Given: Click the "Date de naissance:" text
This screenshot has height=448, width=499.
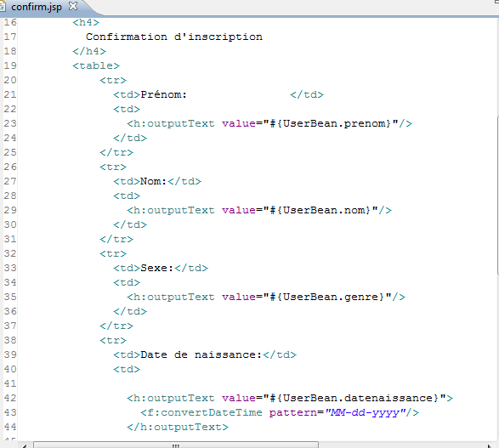Looking at the screenshot, I should (201, 354).
